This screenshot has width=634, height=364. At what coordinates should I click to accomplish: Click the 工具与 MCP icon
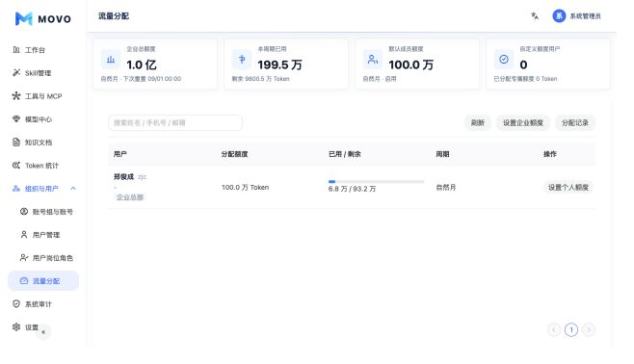click(16, 95)
